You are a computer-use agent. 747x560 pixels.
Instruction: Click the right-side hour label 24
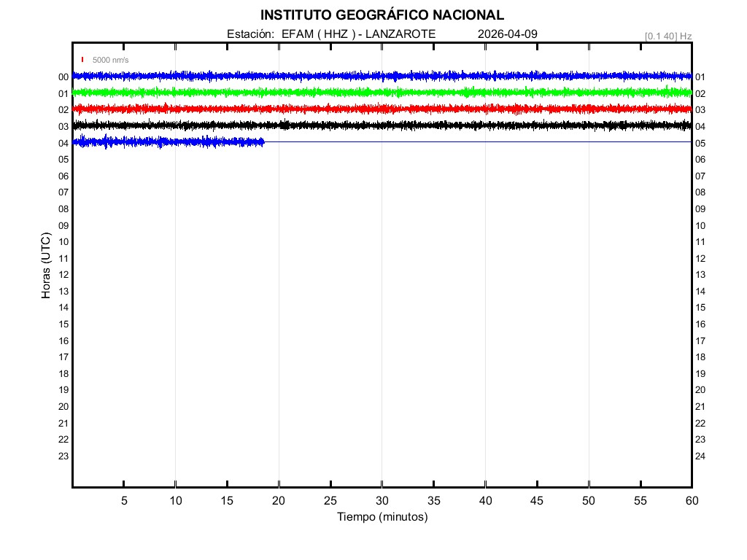coord(700,456)
